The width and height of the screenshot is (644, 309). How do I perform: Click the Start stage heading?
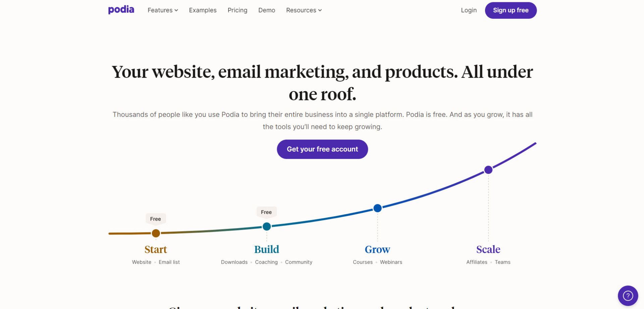pos(156,250)
